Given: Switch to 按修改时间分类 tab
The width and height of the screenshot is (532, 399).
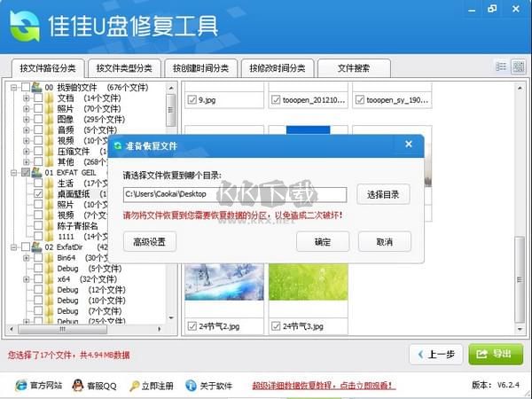Looking at the screenshot, I should click(278, 68).
